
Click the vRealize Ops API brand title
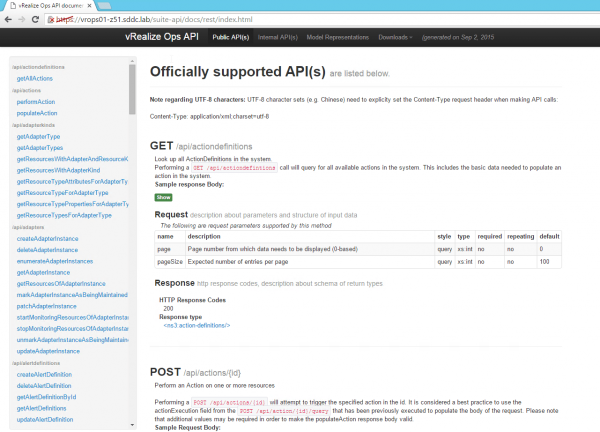coord(161,37)
